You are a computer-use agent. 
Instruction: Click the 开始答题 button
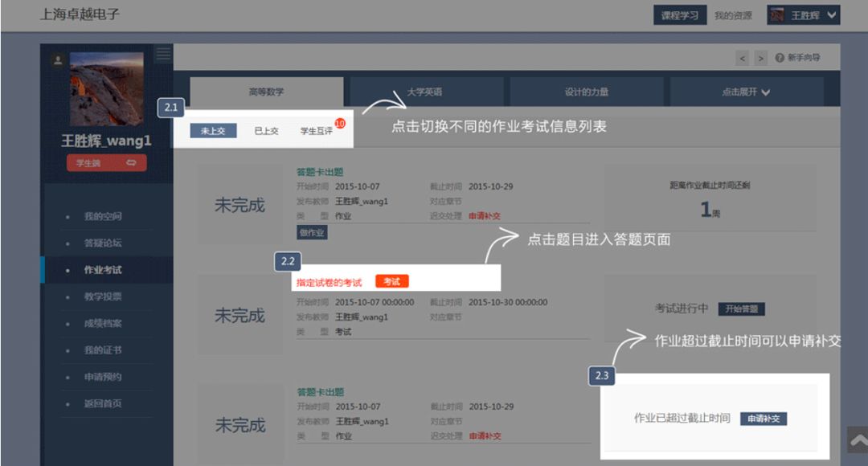point(741,309)
